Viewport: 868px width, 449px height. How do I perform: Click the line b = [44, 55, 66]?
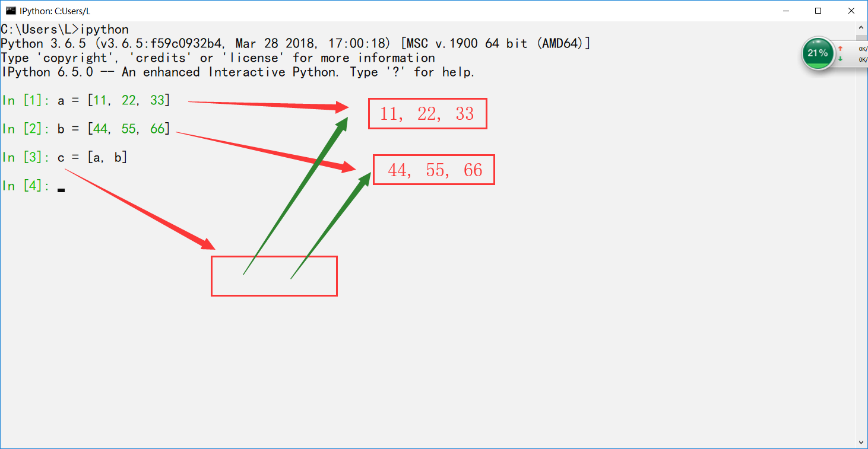click(113, 129)
